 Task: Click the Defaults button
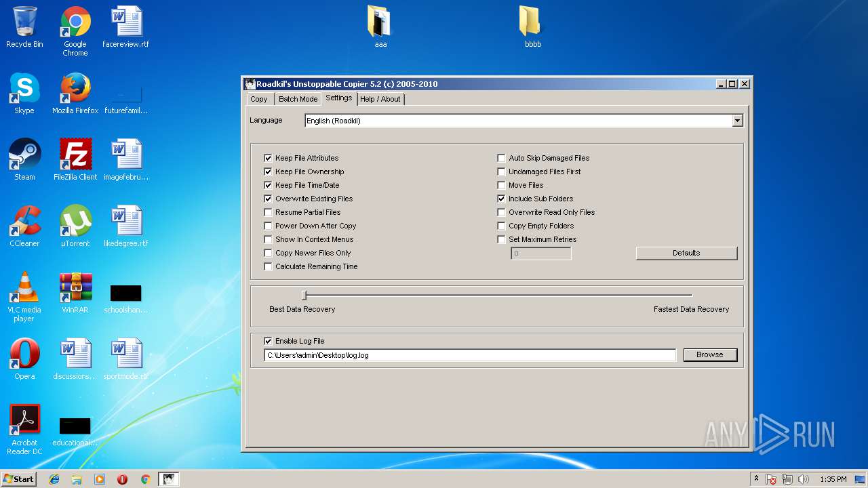[x=686, y=253]
